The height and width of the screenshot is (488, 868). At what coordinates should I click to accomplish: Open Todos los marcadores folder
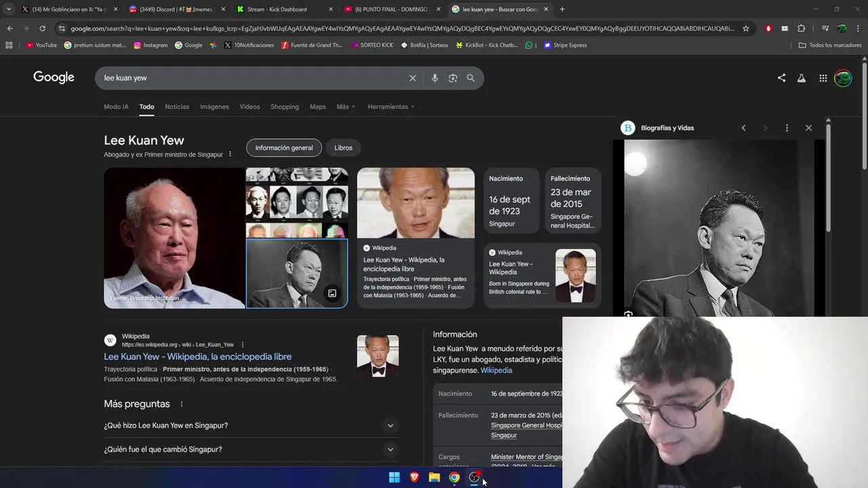(829, 45)
